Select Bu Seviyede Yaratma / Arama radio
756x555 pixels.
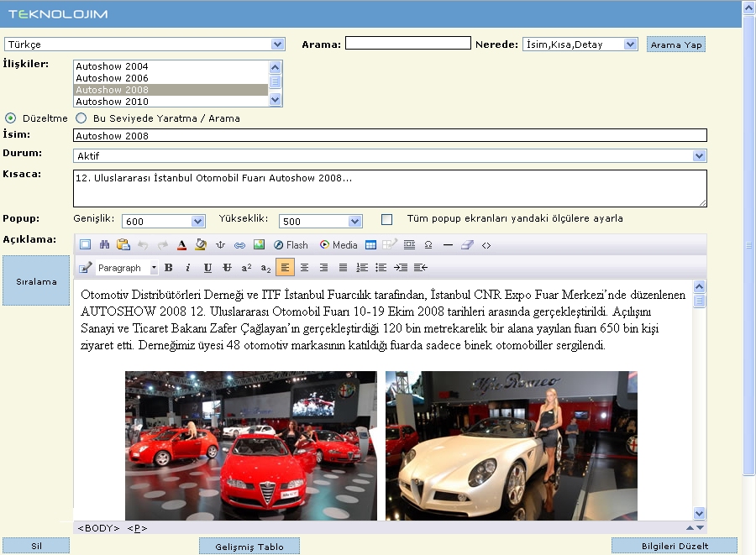pyautogui.click(x=81, y=118)
